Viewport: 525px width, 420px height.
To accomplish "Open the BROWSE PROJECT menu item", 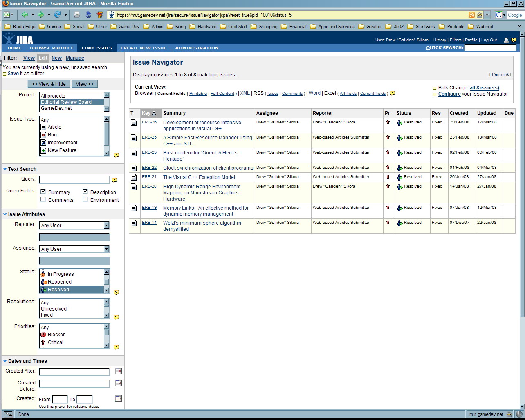I will click(52, 48).
